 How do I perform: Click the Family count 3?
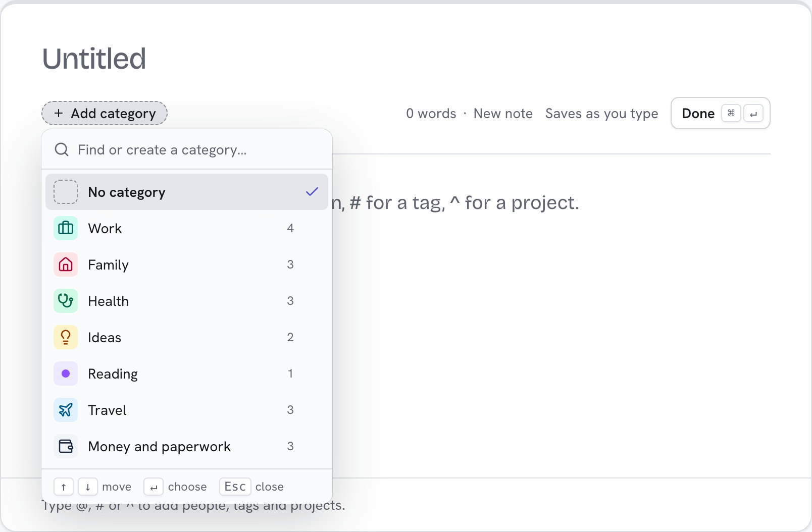pos(290,264)
